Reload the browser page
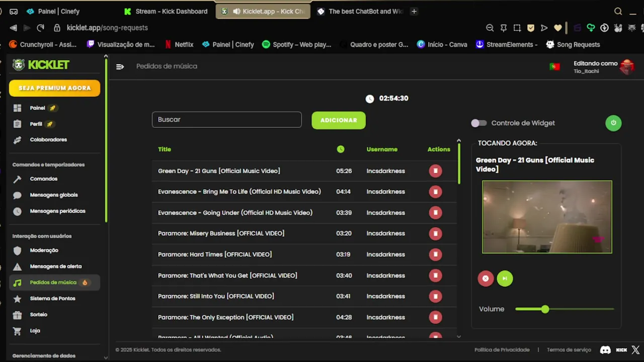Screen dimensions: 644x362 point(40,28)
